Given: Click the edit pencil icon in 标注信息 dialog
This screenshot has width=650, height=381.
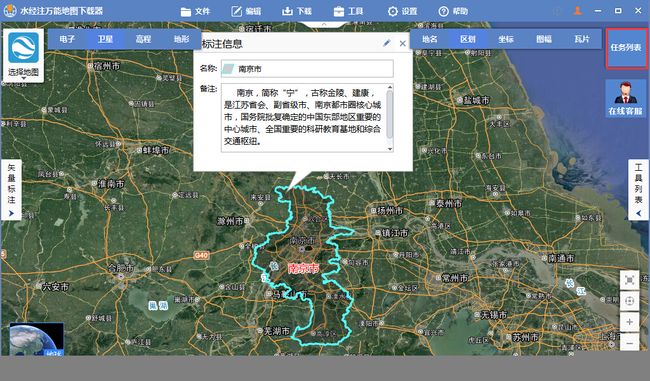Looking at the screenshot, I should point(386,43).
